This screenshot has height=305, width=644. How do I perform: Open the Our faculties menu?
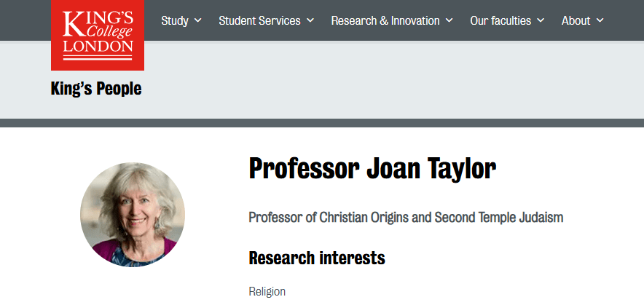click(500, 20)
